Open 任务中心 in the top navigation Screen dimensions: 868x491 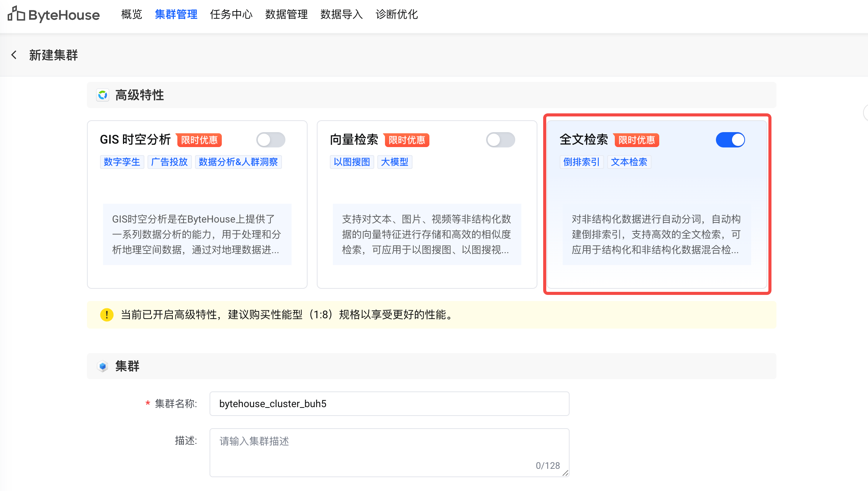[231, 15]
